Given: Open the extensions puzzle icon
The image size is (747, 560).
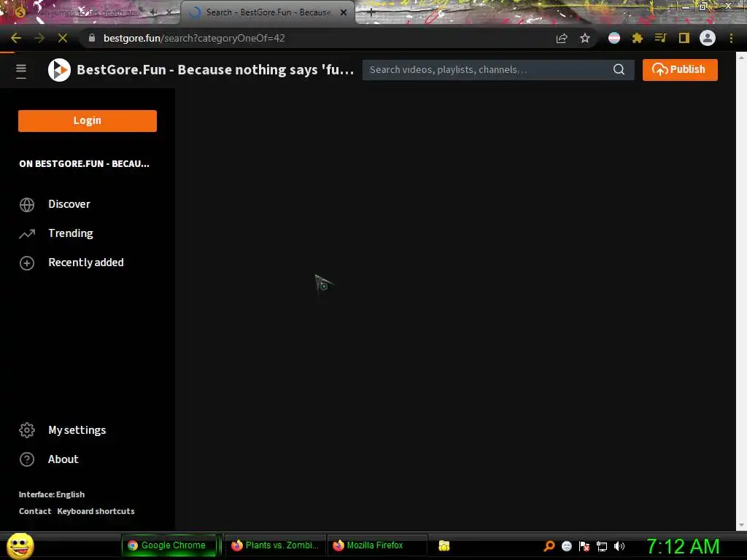Looking at the screenshot, I should coord(638,38).
